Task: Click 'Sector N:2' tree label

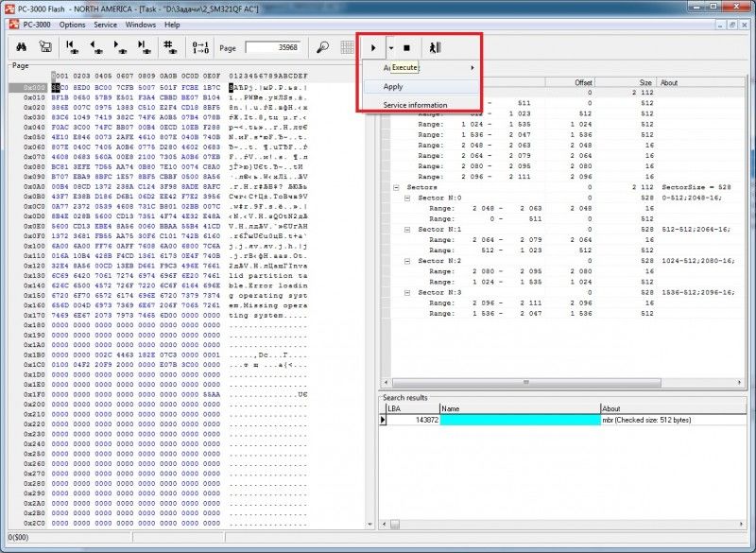Action: 439,261
